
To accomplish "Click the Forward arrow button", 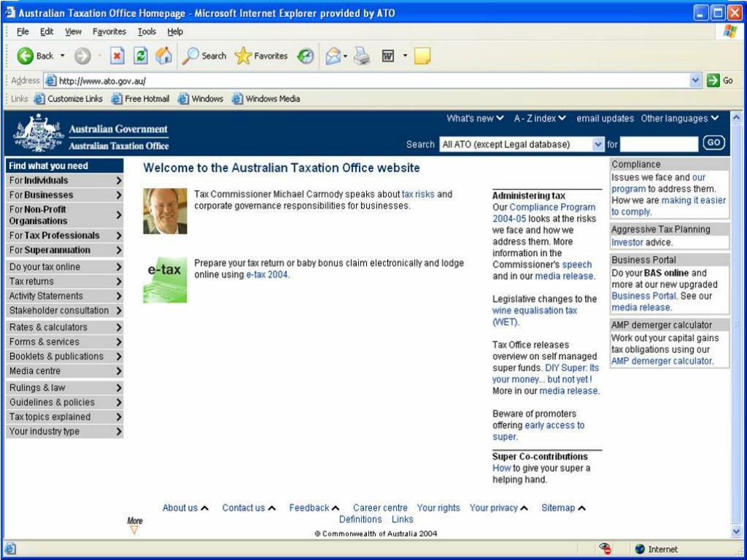I will click(82, 56).
